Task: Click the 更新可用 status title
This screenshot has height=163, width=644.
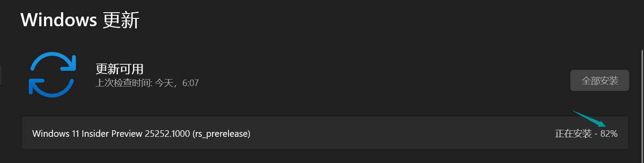Action: pyautogui.click(x=119, y=69)
